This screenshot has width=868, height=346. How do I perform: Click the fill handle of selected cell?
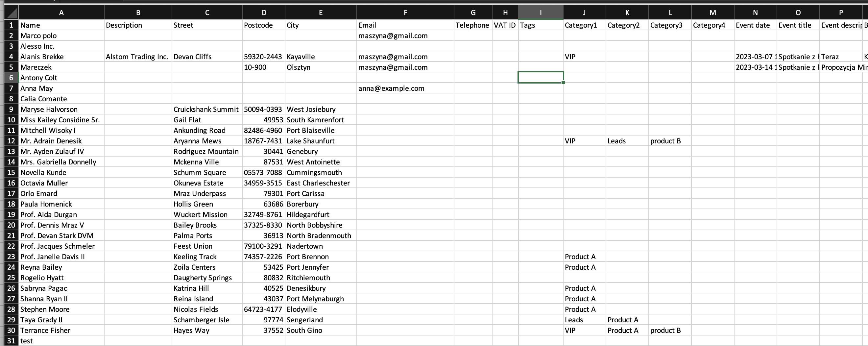coord(563,83)
